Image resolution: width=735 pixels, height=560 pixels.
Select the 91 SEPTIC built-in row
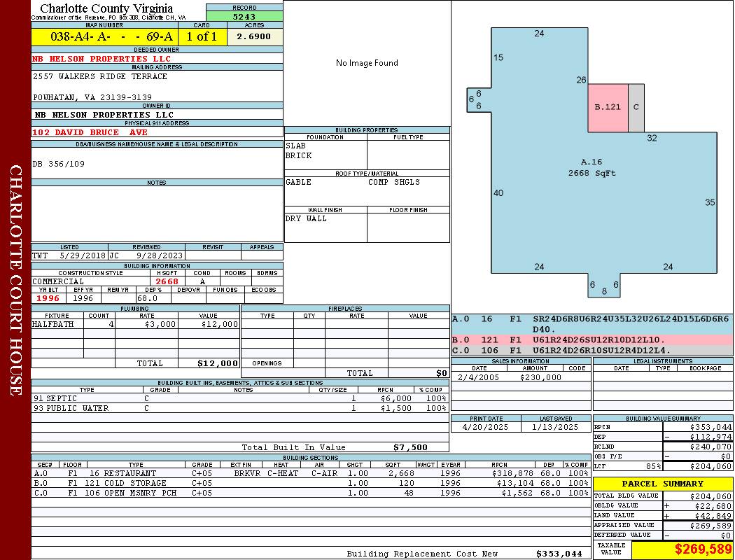coord(239,398)
